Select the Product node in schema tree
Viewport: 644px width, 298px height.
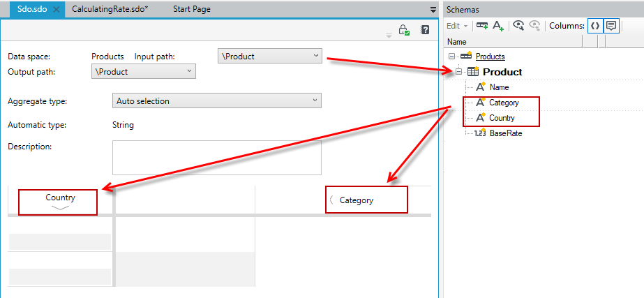[x=502, y=72]
